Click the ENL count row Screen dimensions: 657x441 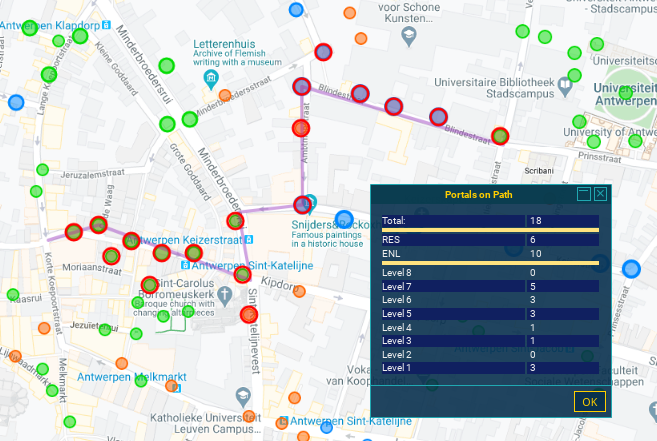[x=490, y=254]
